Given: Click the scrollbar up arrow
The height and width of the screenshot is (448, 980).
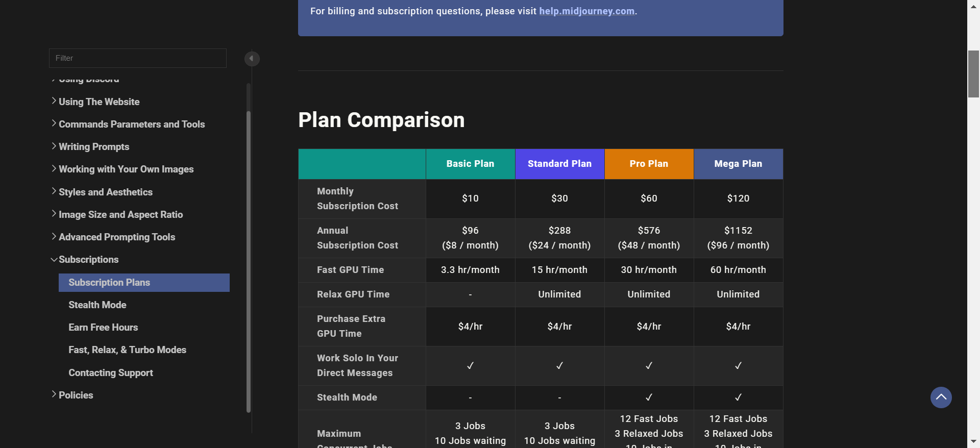Looking at the screenshot, I should [x=973, y=6].
